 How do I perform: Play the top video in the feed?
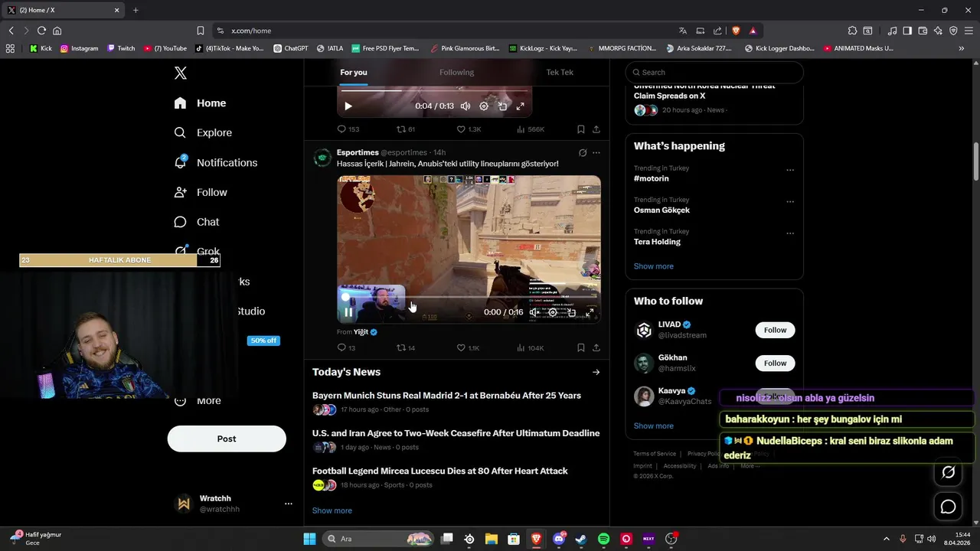348,106
